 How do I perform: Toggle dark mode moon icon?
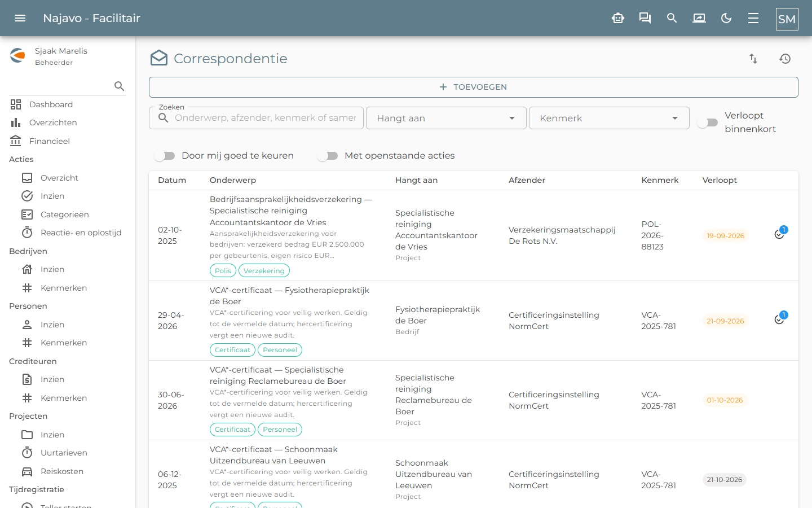pos(726,18)
